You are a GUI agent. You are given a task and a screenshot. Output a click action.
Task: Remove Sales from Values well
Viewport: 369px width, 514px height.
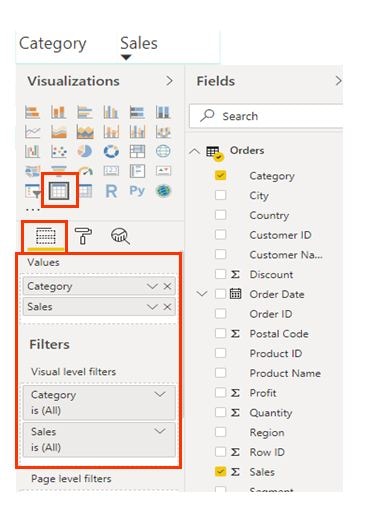tap(168, 307)
